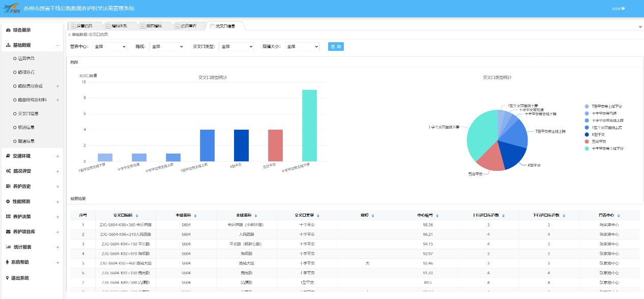Screen dimensions: 644x299
Task: Open the 交叉口类型 dropdown filter
Action: (x=237, y=47)
